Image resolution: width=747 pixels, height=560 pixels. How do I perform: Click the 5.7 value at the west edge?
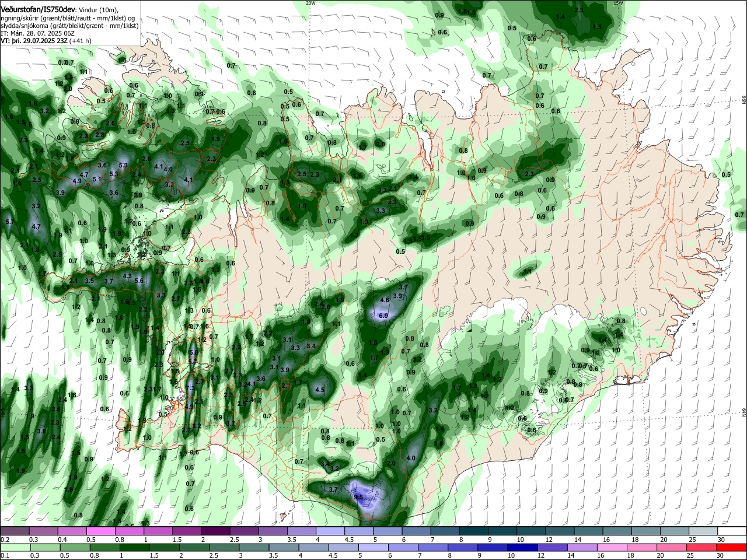coord(9,222)
